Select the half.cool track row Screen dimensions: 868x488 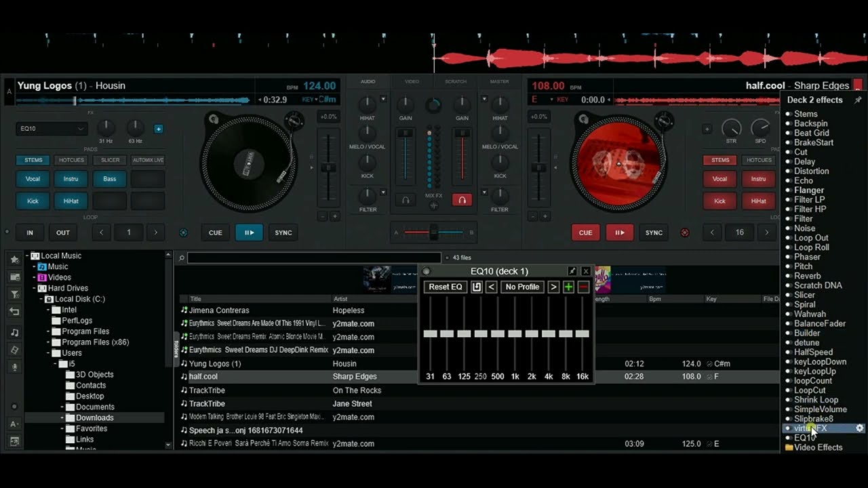tap(478, 377)
